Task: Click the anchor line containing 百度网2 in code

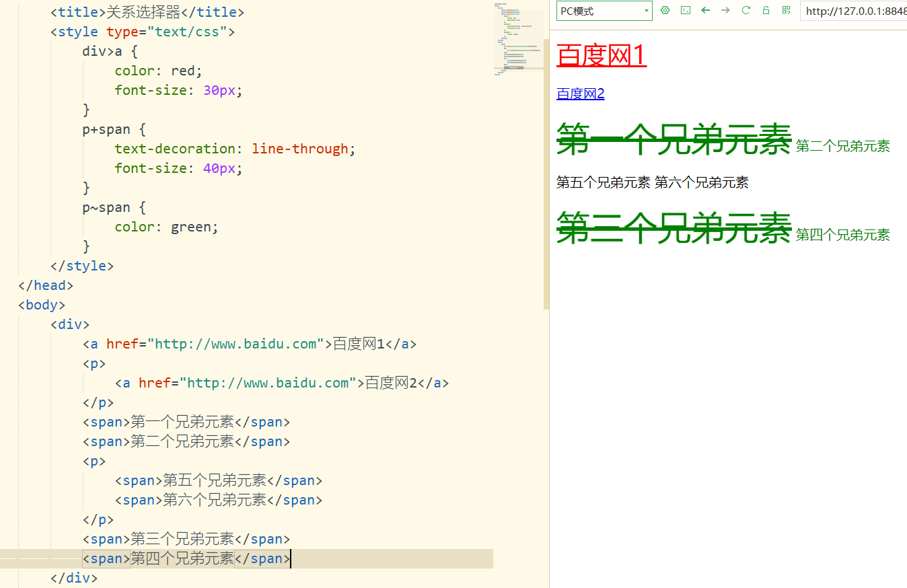Action: pyautogui.click(x=282, y=383)
